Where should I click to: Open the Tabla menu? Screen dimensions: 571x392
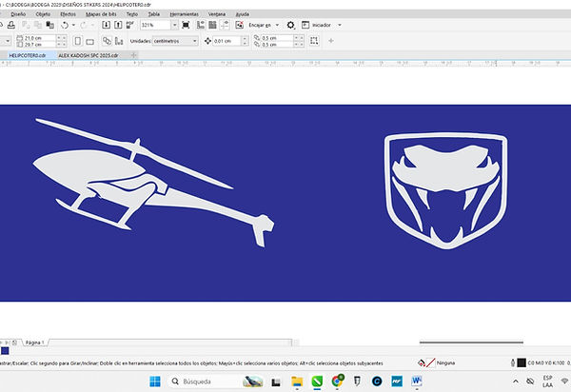(153, 14)
